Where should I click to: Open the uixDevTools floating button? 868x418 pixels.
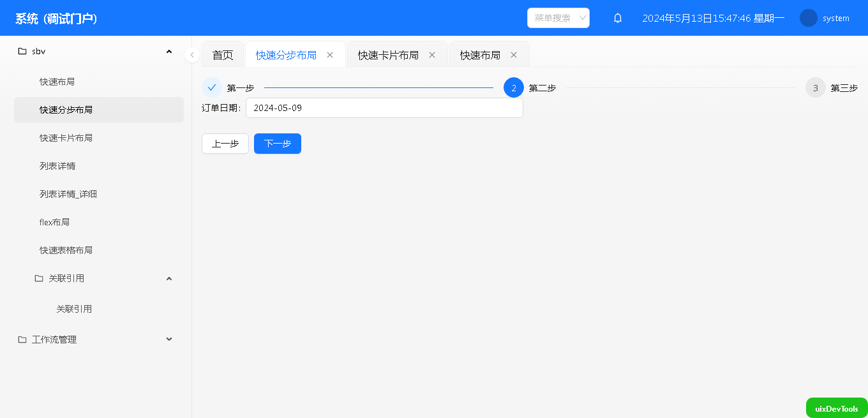click(836, 408)
